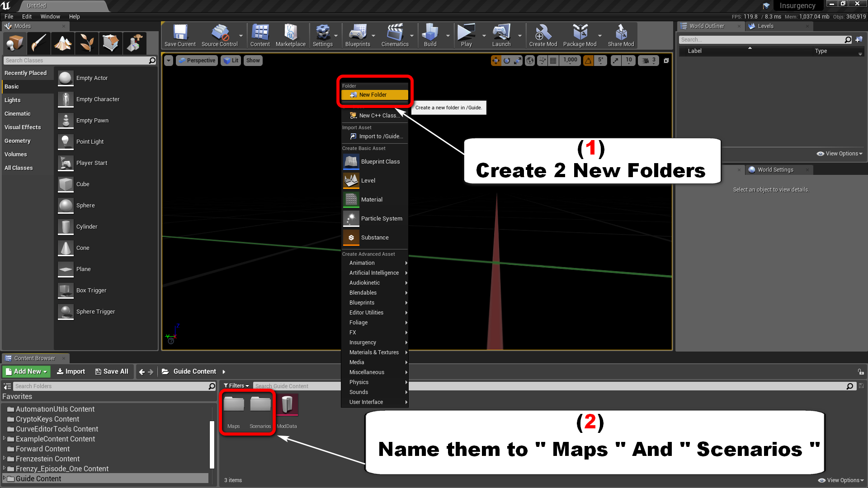Open Filters dropdown in Content Browser

click(236, 386)
